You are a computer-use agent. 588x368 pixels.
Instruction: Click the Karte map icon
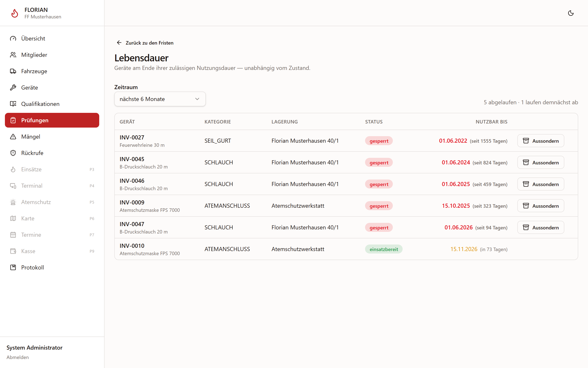tap(13, 218)
